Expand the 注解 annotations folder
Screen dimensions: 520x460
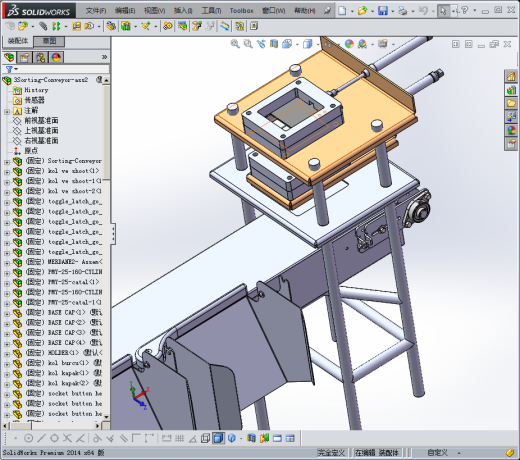pyautogui.click(x=7, y=111)
